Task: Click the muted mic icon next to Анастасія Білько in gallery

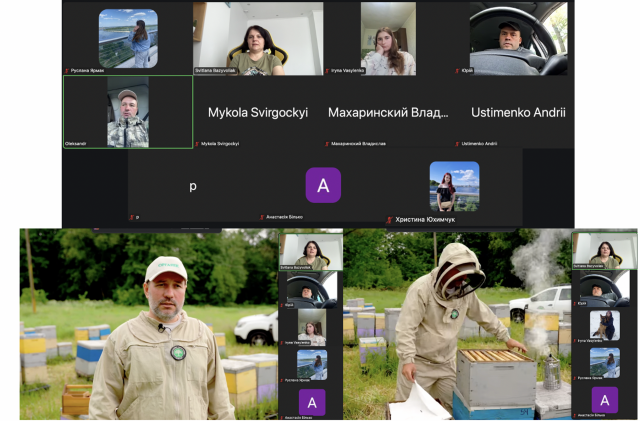Action: tap(262, 216)
